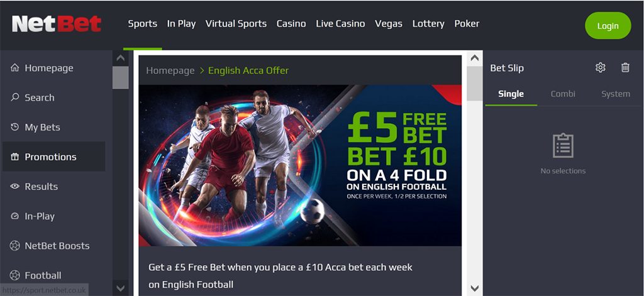Image resolution: width=644 pixels, height=296 pixels.
Task: Click the Homepage house icon in sidebar
Action: tap(15, 68)
